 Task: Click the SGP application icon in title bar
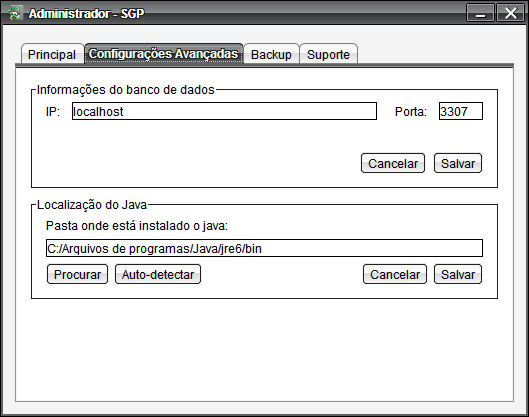point(14,13)
